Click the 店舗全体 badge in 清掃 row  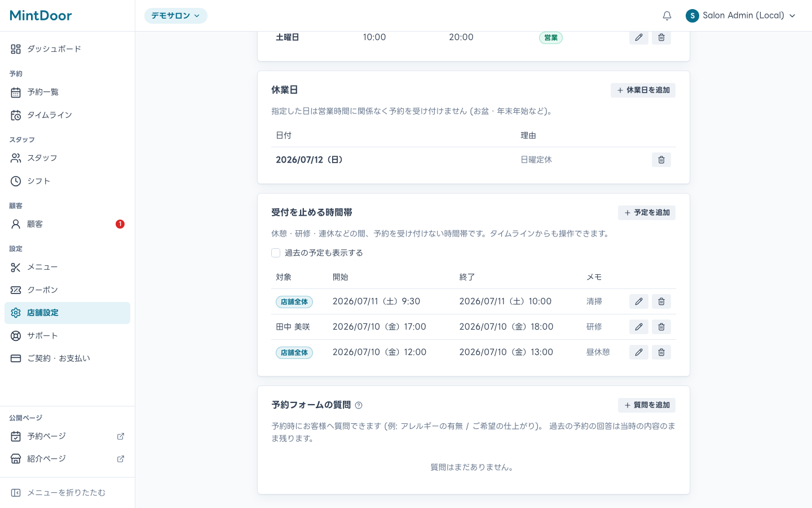tap(294, 302)
